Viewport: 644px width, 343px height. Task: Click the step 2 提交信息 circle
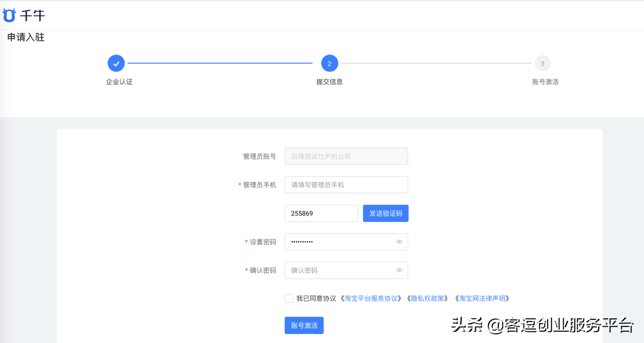[x=329, y=63]
